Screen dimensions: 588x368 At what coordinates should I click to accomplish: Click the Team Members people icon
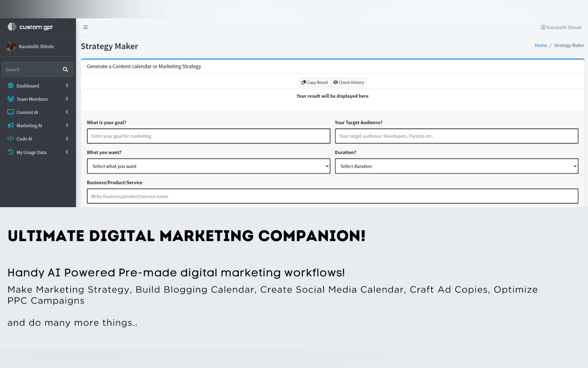[10, 99]
